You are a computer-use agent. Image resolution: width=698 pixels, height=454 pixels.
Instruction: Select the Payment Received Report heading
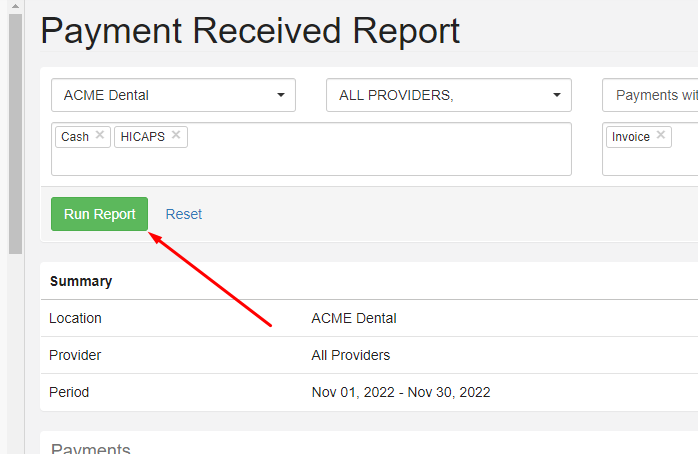coord(250,31)
